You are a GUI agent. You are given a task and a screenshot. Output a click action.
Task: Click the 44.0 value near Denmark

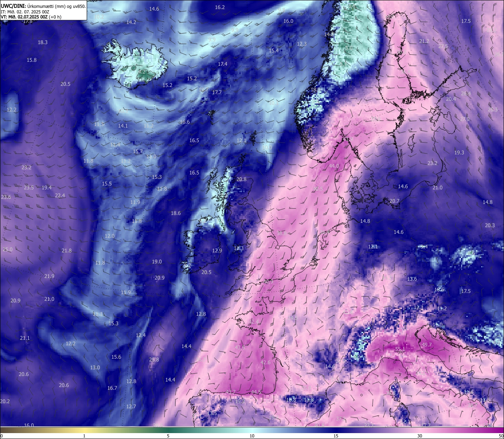click(x=334, y=166)
